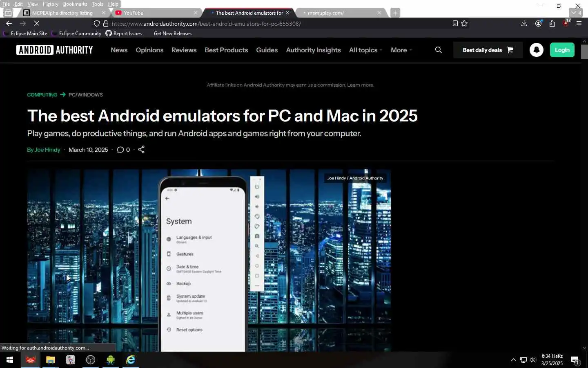Click the article hero image
The height and width of the screenshot is (368, 588).
click(x=209, y=260)
